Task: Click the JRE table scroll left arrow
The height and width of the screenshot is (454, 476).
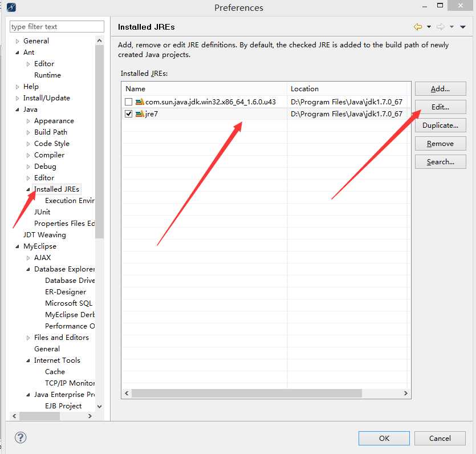Action: 127,394
